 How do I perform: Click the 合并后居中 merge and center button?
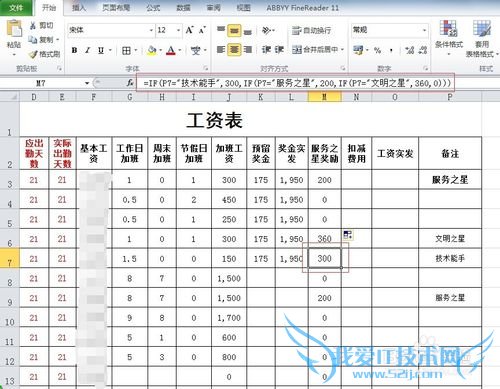pyautogui.click(x=315, y=50)
